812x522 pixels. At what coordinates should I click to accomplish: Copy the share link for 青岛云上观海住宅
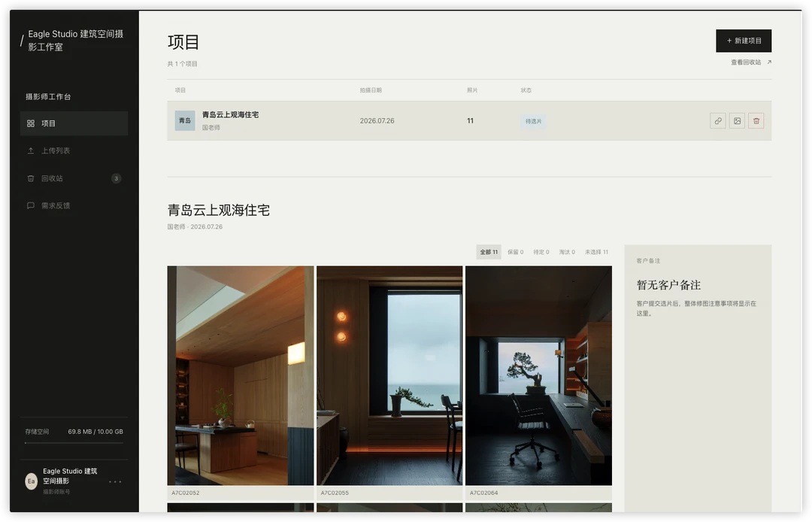coord(718,120)
